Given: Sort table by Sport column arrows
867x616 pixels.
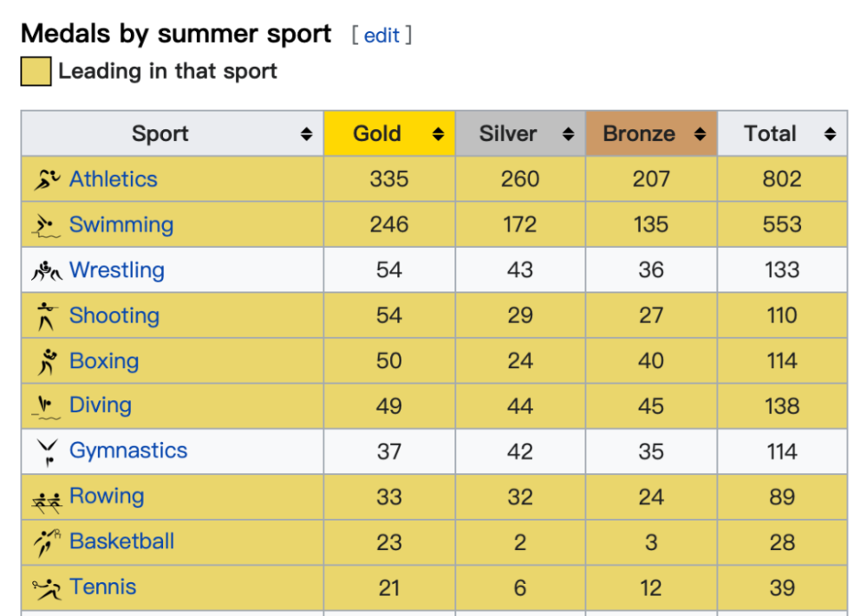Looking at the screenshot, I should (x=306, y=133).
